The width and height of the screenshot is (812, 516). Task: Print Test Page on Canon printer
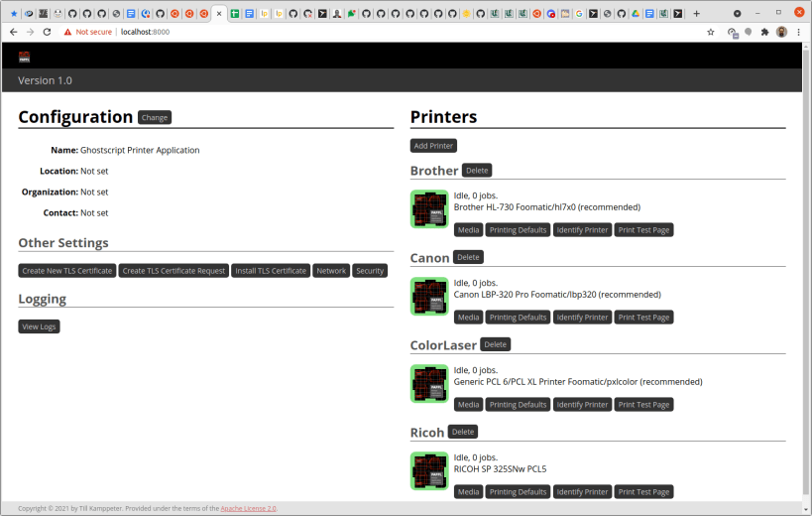point(643,318)
